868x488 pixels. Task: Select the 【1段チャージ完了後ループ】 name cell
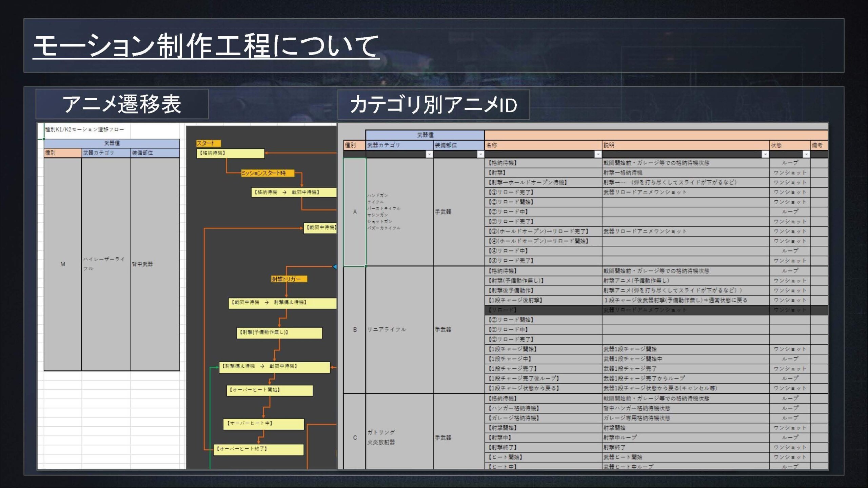pyautogui.click(x=543, y=379)
